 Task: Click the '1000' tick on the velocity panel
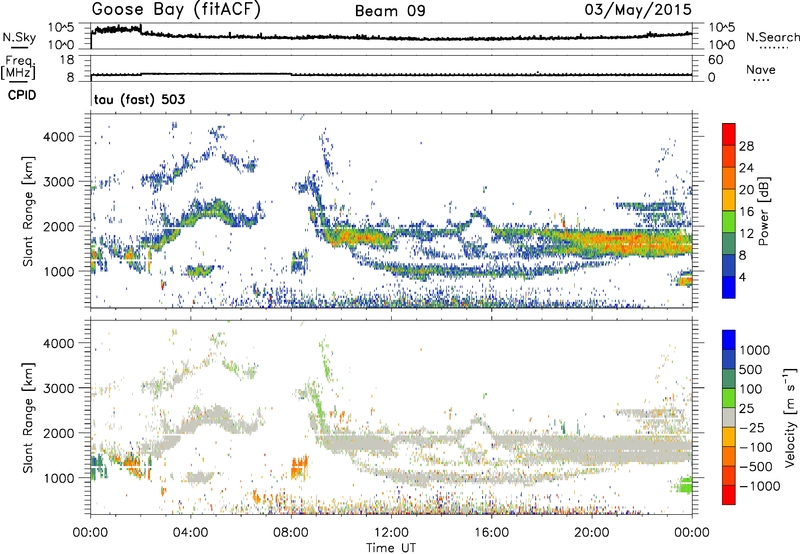click(59, 478)
